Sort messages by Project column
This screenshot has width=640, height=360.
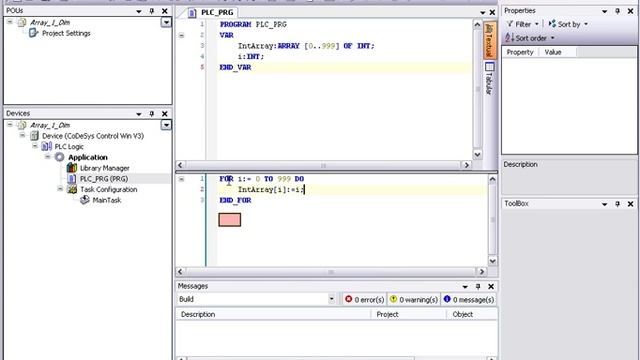click(x=409, y=314)
